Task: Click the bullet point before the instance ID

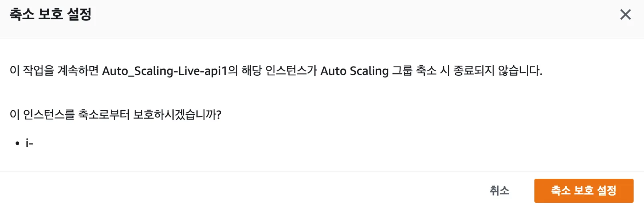Action: click(x=17, y=143)
